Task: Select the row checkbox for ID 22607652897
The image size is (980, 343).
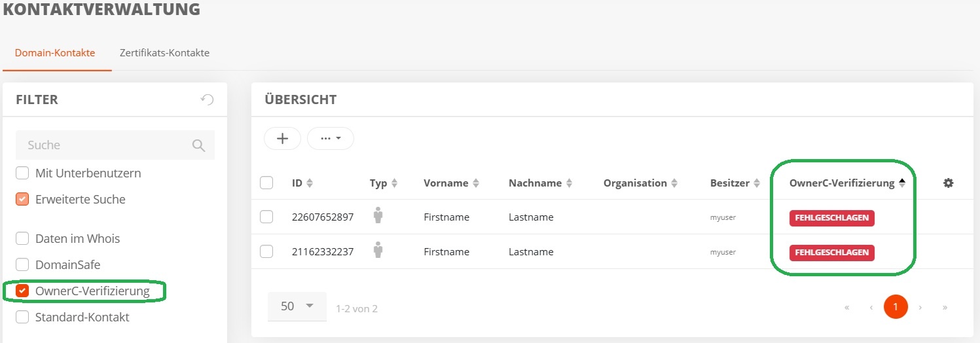Action: coord(266,217)
